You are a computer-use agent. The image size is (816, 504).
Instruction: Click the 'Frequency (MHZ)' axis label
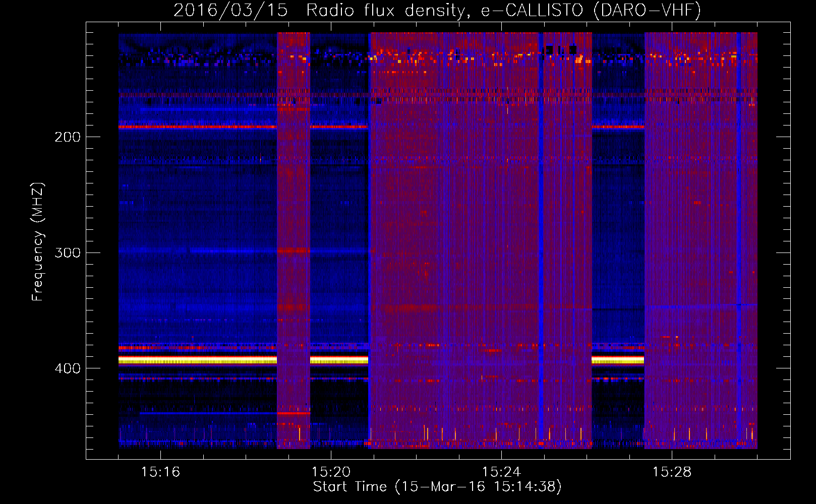[x=38, y=242]
